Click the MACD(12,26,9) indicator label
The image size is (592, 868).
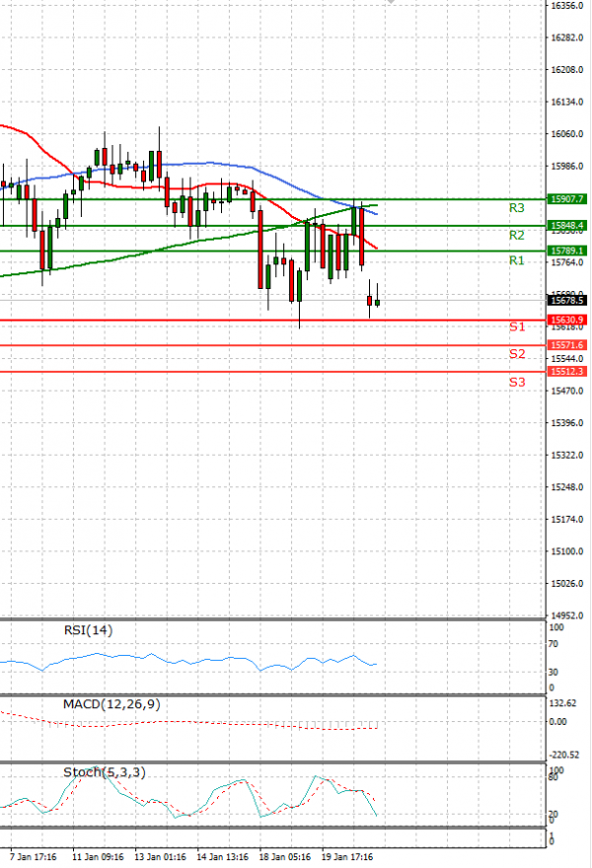pyautogui.click(x=111, y=704)
